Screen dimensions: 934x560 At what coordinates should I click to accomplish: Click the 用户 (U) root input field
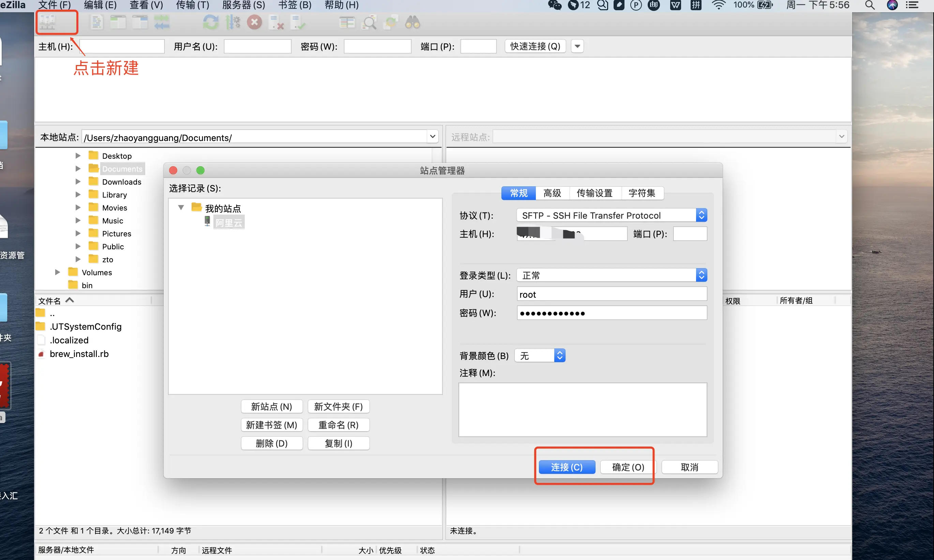point(611,294)
